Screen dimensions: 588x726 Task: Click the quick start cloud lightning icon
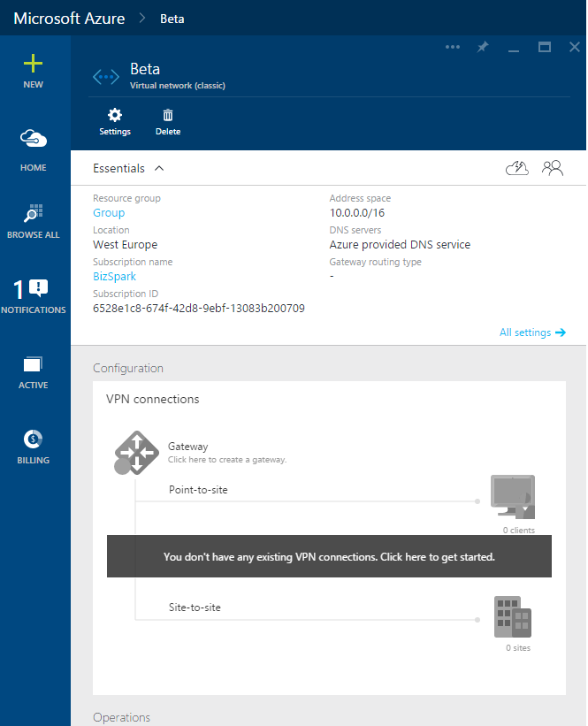(517, 168)
